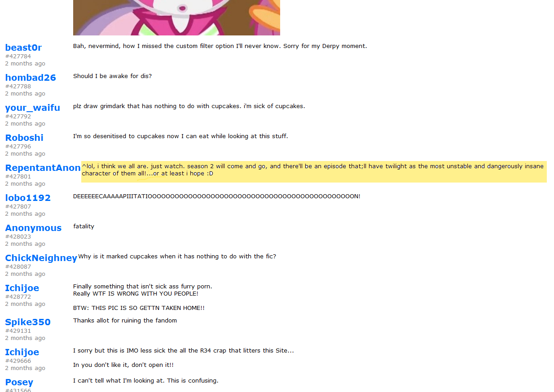Click comment number #427784
Image resolution: width=554 pixels, height=392 pixels.
[x=18, y=57]
